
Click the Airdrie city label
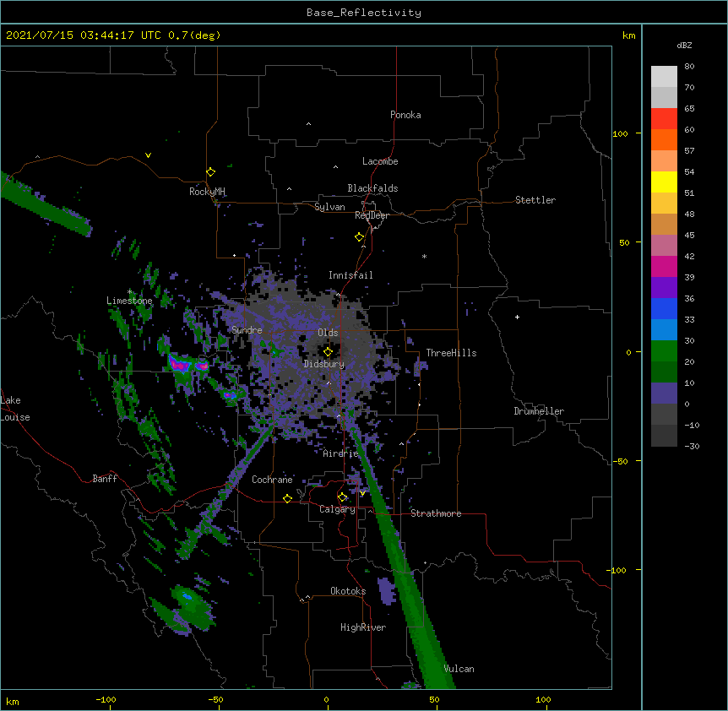[341, 453]
